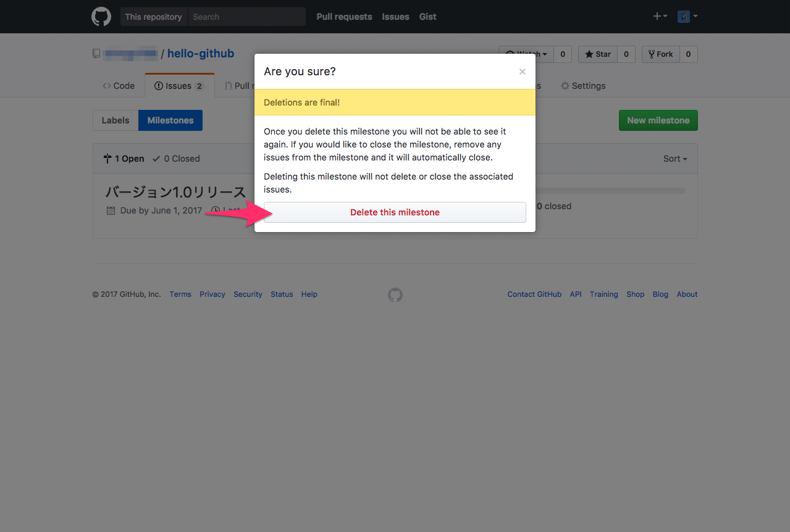This screenshot has width=790, height=532.
Task: Select the Pull requests item in the top navigation
Action: click(343, 17)
